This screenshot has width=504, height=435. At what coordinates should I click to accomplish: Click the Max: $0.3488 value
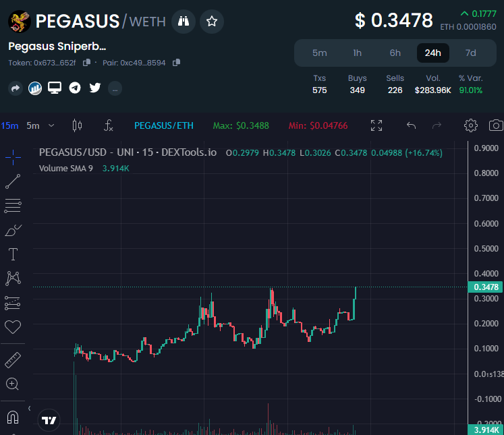(x=241, y=125)
